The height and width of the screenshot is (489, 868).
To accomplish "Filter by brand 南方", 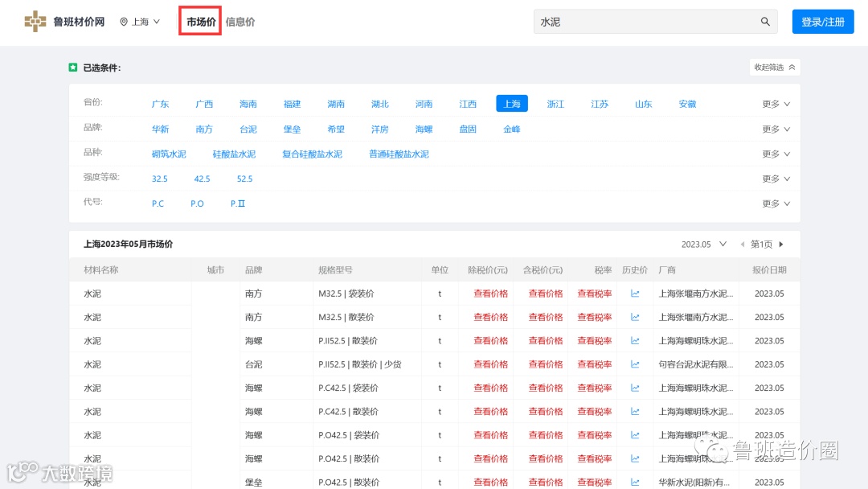I will (204, 129).
